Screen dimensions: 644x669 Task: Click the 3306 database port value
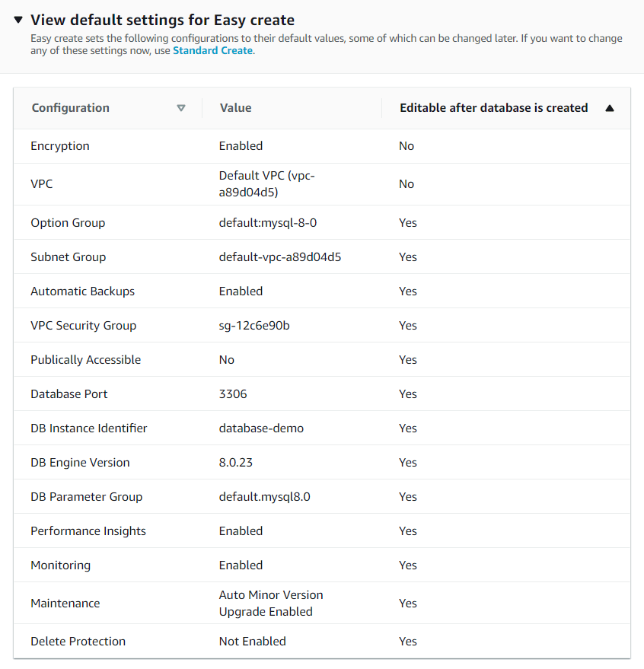(x=233, y=394)
